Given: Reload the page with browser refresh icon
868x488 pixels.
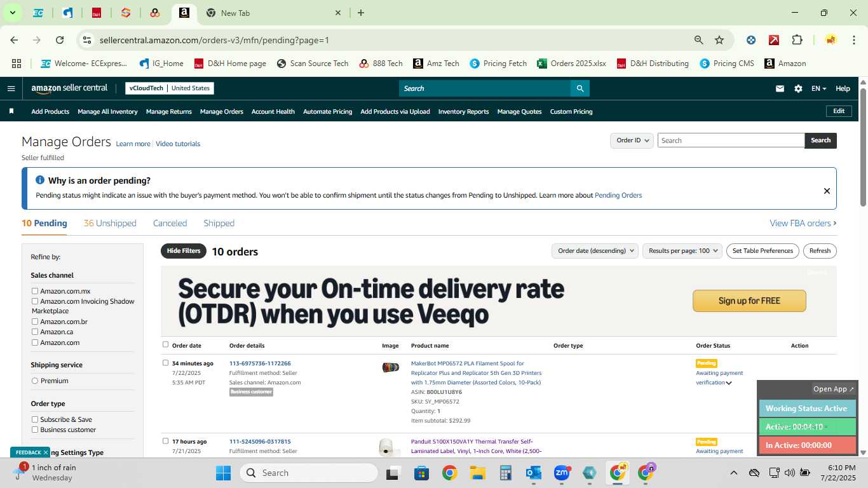Looking at the screenshot, I should [x=60, y=40].
